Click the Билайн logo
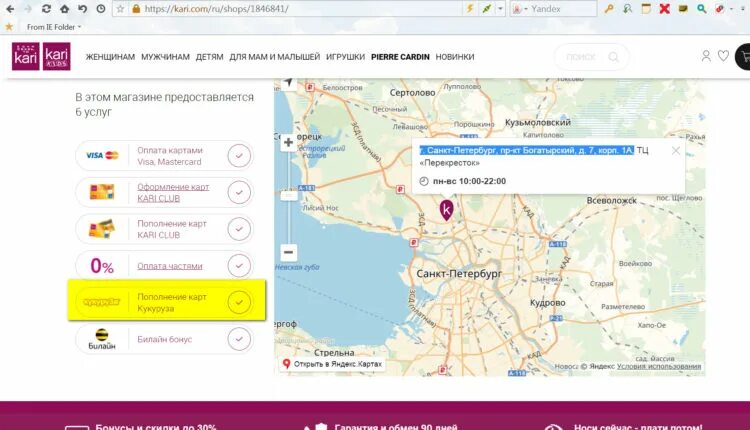The width and height of the screenshot is (750, 430). pyautogui.click(x=102, y=339)
